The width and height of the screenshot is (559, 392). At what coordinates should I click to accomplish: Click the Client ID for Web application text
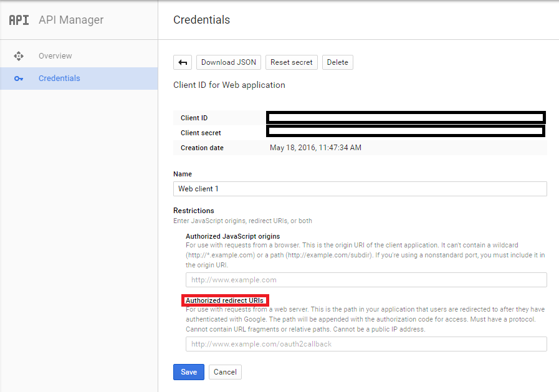pyautogui.click(x=229, y=85)
